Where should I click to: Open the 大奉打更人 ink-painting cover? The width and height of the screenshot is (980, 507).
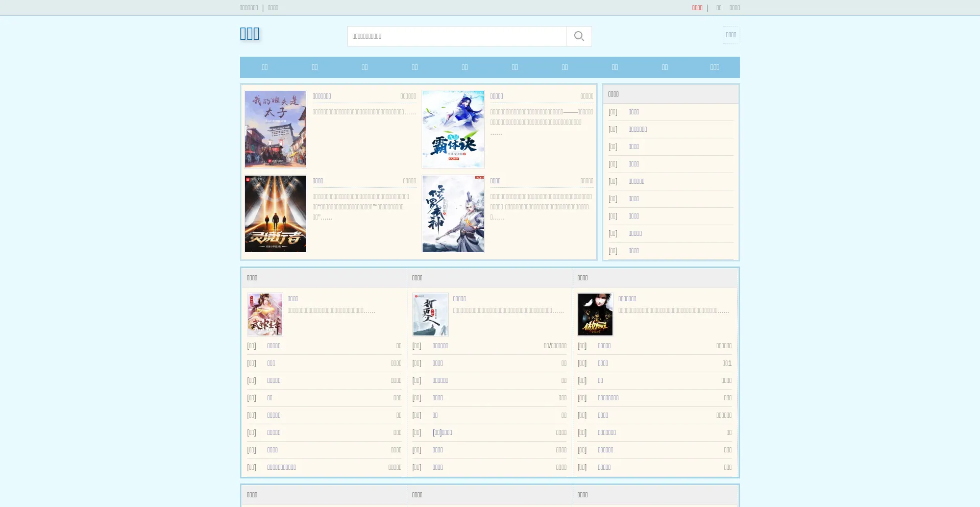point(430,315)
